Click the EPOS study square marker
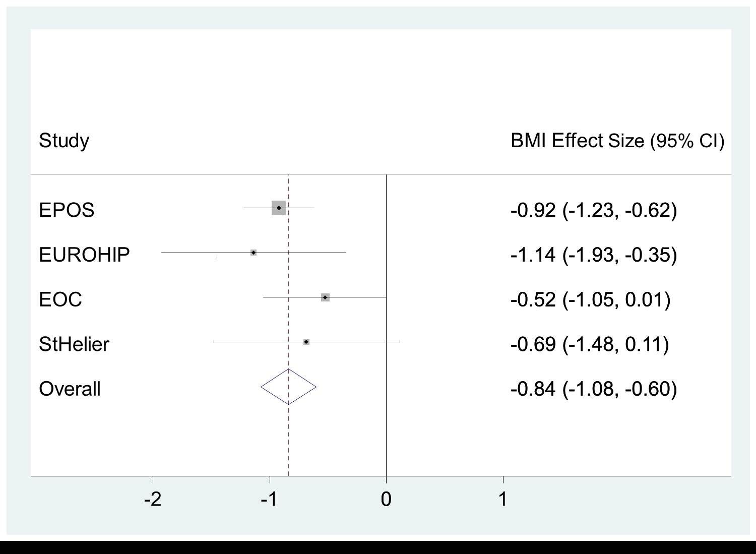756x554 pixels. [x=279, y=208]
